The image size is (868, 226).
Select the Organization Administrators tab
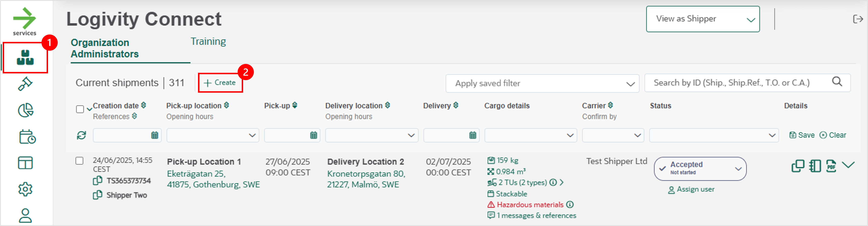[x=105, y=48]
